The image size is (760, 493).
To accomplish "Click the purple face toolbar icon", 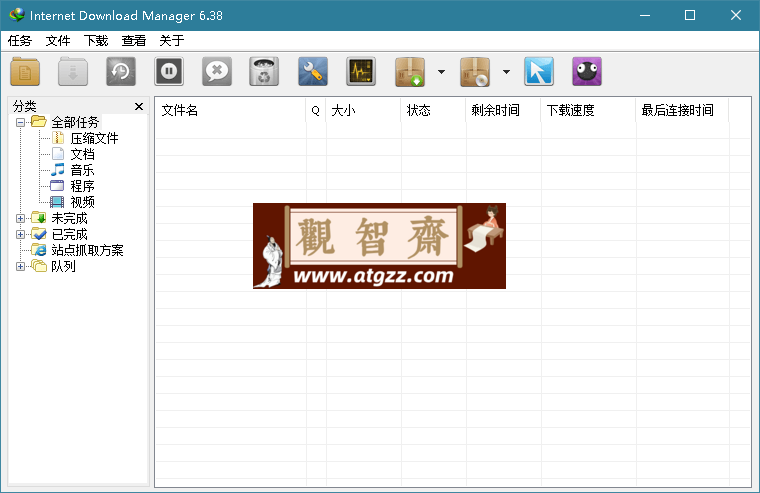I will pyautogui.click(x=586, y=72).
